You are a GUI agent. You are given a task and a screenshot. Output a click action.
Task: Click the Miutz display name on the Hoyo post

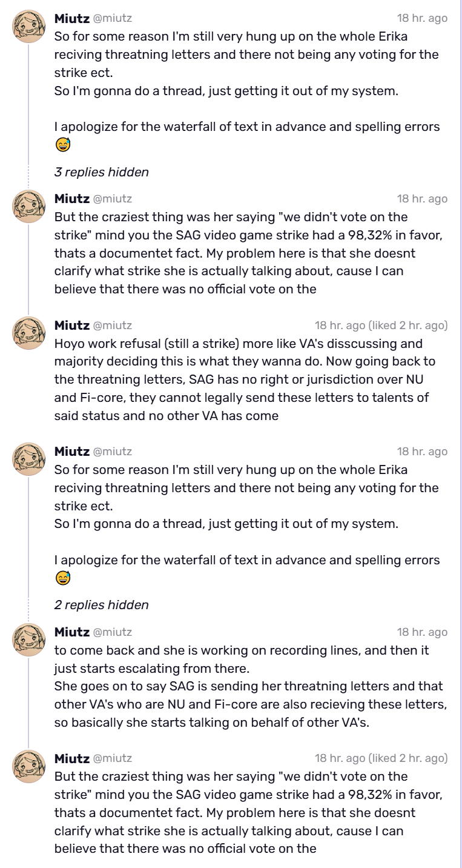[71, 326]
